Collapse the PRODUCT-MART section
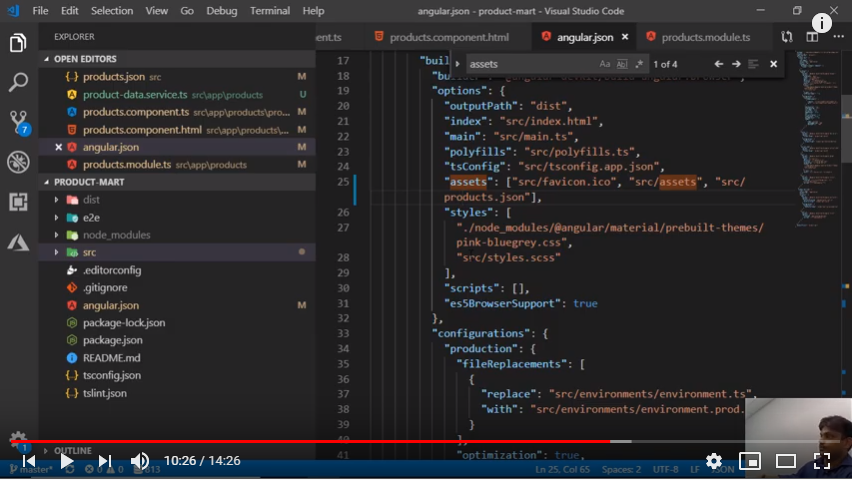 click(47, 182)
